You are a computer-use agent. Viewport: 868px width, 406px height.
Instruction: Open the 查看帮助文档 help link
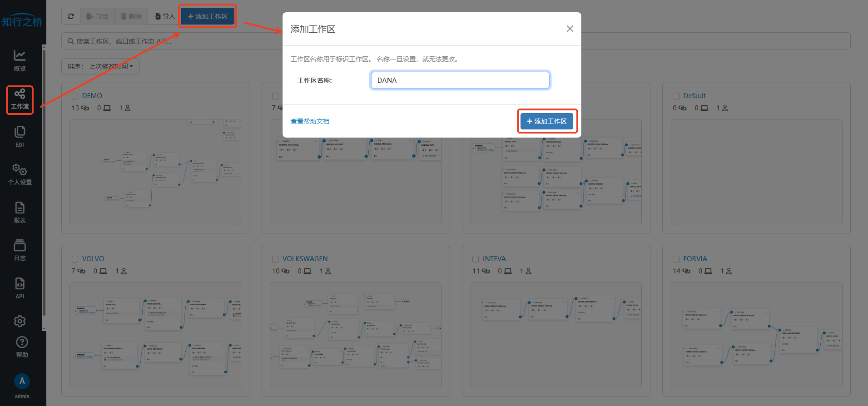pos(310,121)
